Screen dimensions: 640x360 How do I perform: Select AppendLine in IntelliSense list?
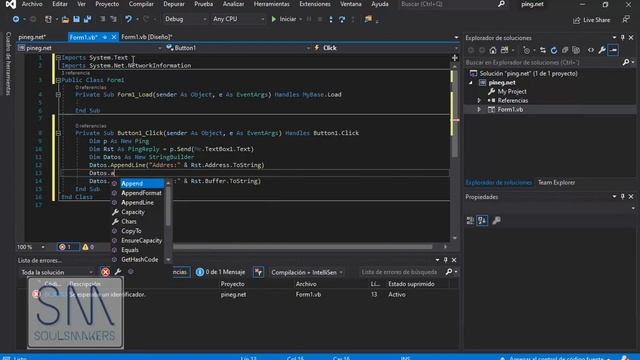click(x=138, y=202)
